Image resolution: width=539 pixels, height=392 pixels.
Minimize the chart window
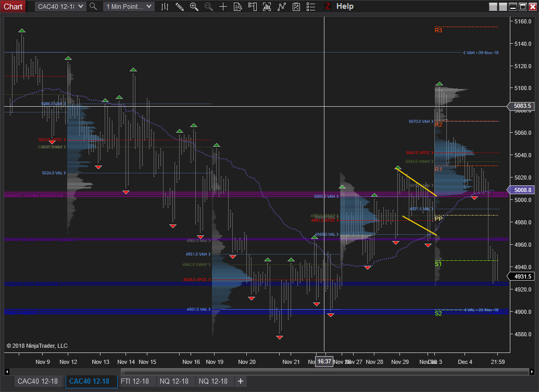(x=513, y=7)
